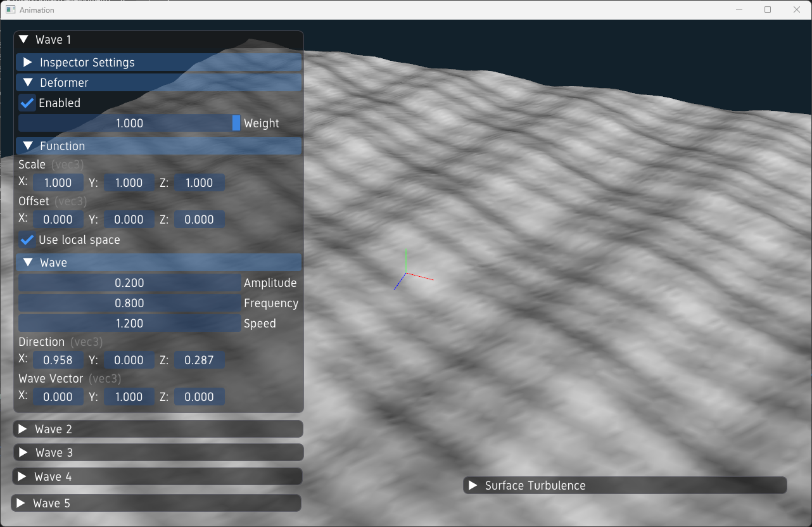
Task: Select the Scale Y field
Action: click(129, 182)
